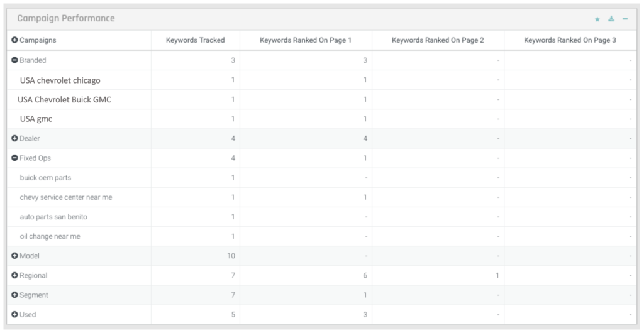Click Dealer's Page 1 value 4

(x=365, y=139)
